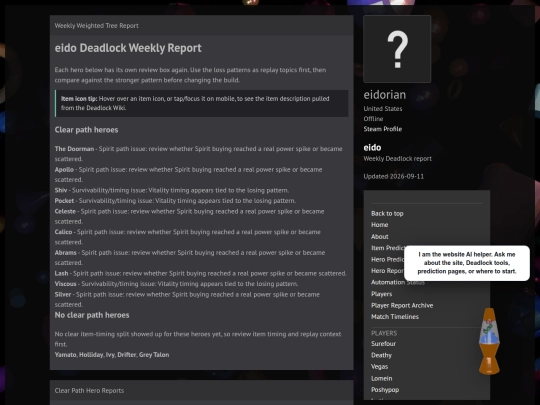Open the Steam Profile link
The width and height of the screenshot is (540, 405).
click(383, 129)
